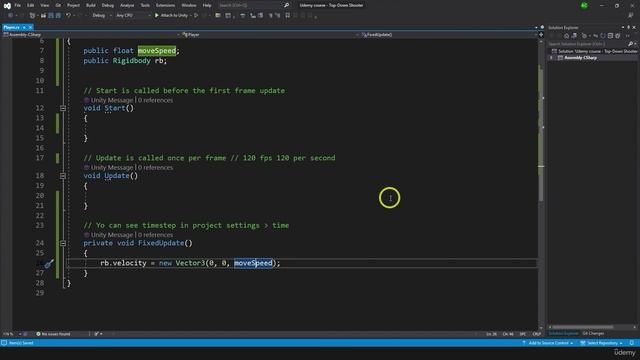
Task: Close the Player.cs tab
Action: [x=30, y=27]
